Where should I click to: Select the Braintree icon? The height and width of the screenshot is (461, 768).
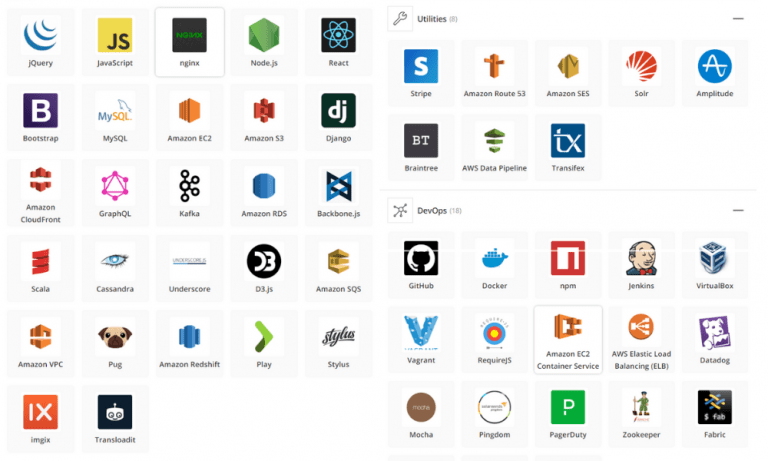(421, 141)
